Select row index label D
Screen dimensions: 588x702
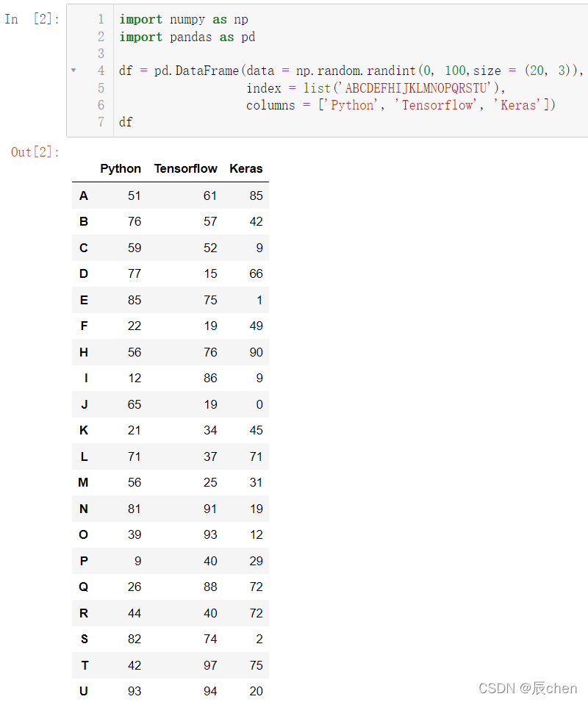[84, 273]
